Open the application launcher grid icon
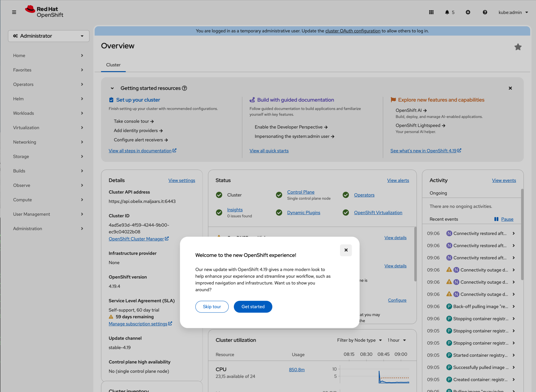Image resolution: width=536 pixels, height=392 pixels. pos(432,12)
